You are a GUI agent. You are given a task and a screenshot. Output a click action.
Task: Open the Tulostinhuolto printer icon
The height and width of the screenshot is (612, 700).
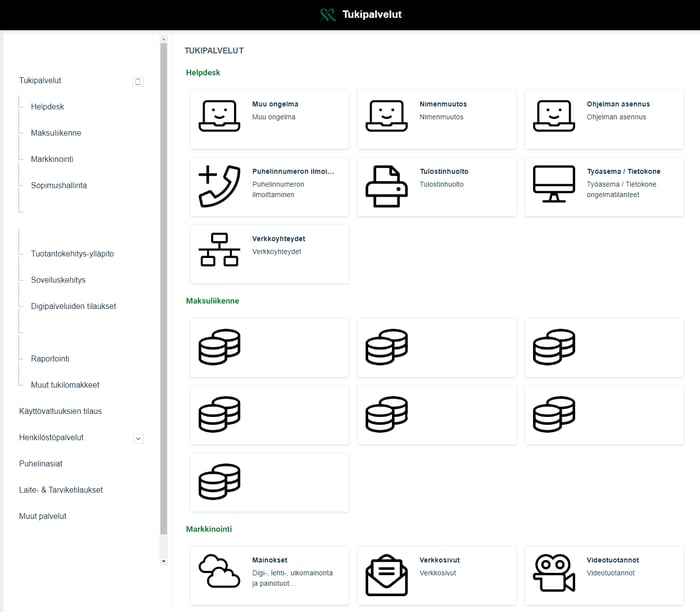[x=386, y=186]
